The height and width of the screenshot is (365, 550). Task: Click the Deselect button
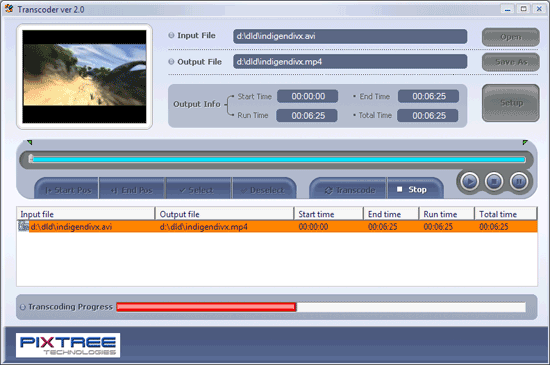pos(264,190)
